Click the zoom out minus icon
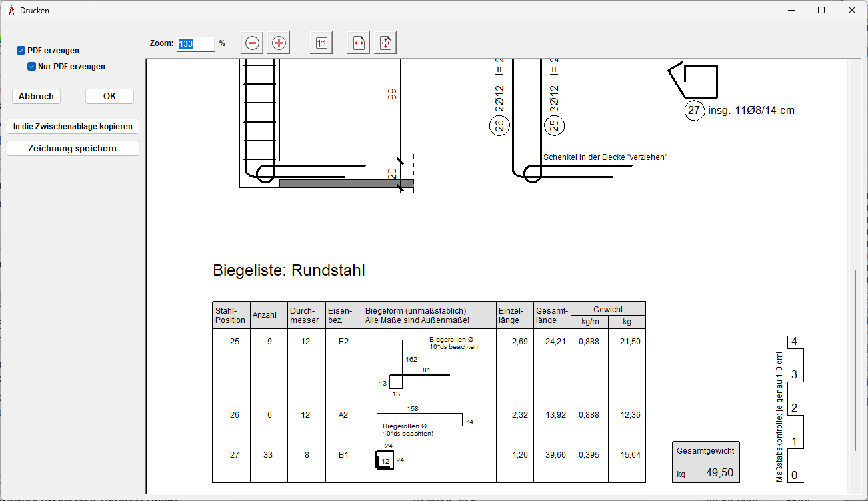Image resolution: width=868 pixels, height=501 pixels. pos(252,43)
